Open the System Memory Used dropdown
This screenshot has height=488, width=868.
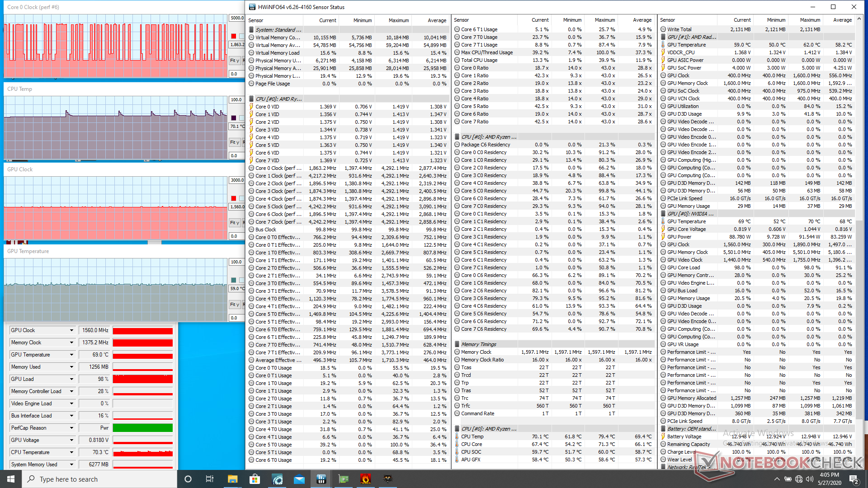pos(71,465)
